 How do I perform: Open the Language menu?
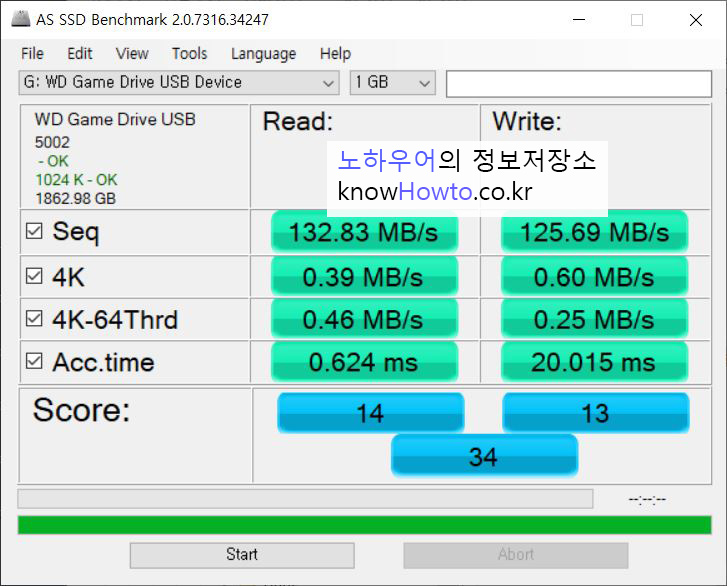(x=263, y=54)
